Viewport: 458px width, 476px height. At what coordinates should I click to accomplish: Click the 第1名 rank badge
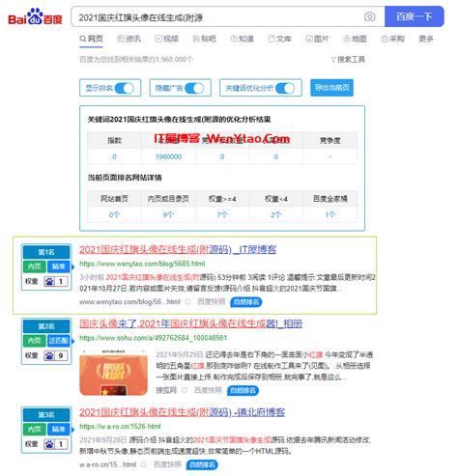point(46,252)
